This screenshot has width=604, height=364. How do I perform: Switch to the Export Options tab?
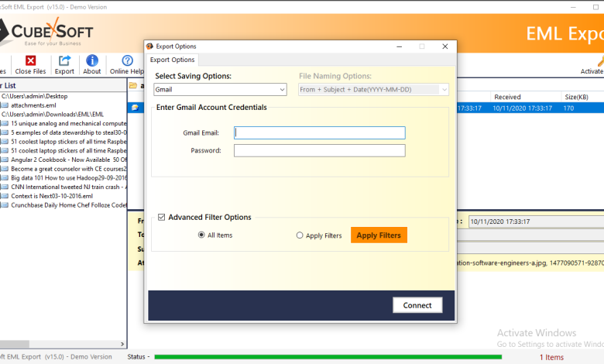pyautogui.click(x=172, y=60)
